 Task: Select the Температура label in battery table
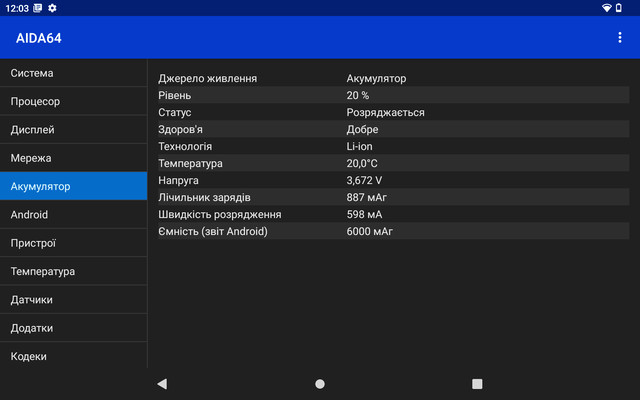click(x=190, y=164)
